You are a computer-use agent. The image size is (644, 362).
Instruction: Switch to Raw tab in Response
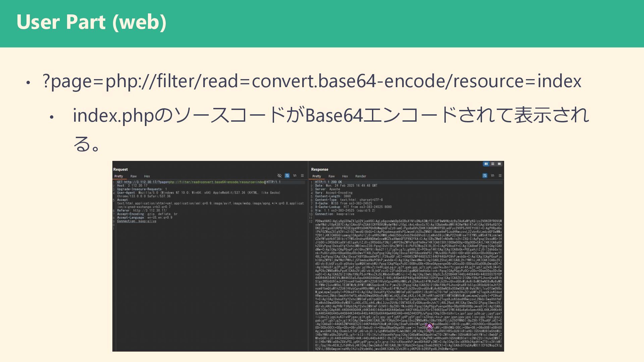pos(331,176)
